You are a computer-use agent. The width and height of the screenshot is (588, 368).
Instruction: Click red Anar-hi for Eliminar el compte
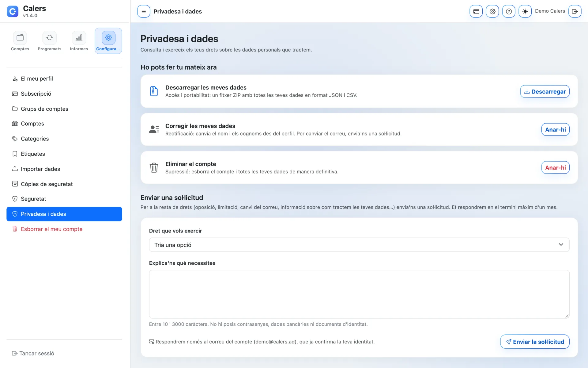click(555, 167)
